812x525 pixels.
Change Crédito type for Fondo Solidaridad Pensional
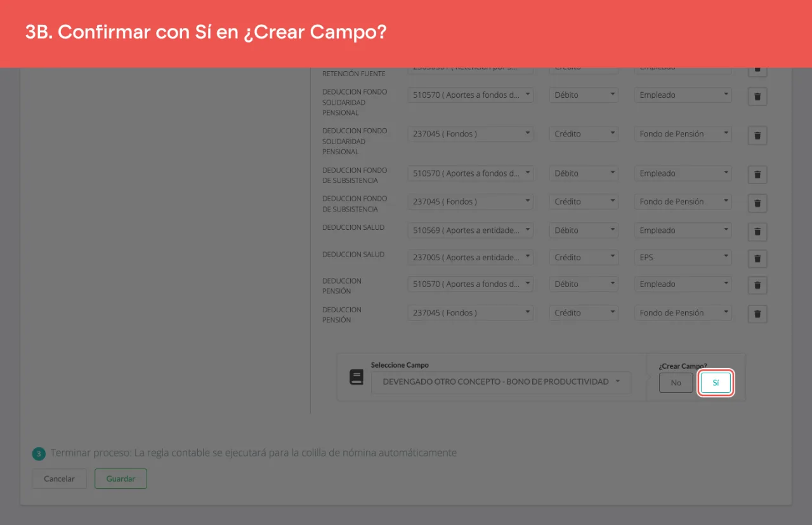tap(584, 134)
